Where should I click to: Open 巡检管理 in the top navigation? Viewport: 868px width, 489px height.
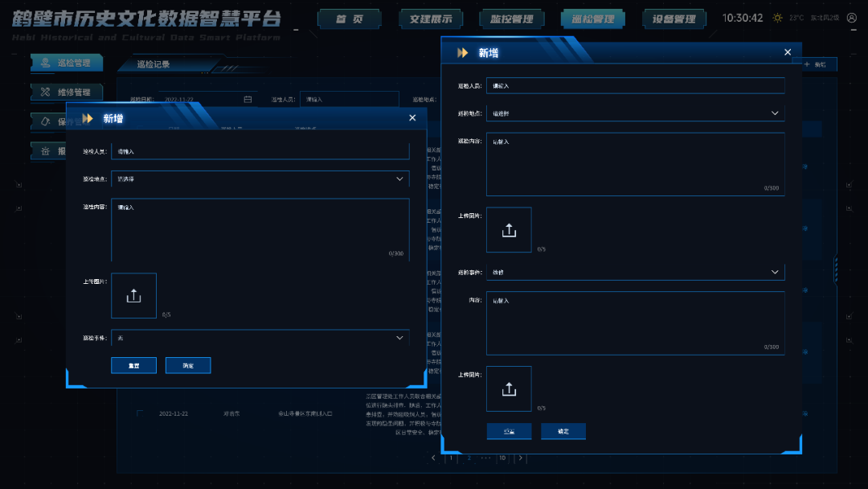click(593, 18)
